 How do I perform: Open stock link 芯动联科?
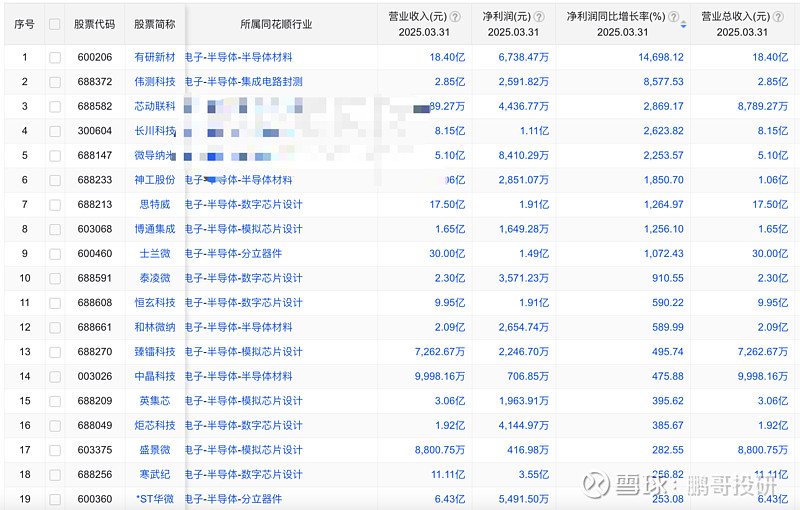click(155, 106)
